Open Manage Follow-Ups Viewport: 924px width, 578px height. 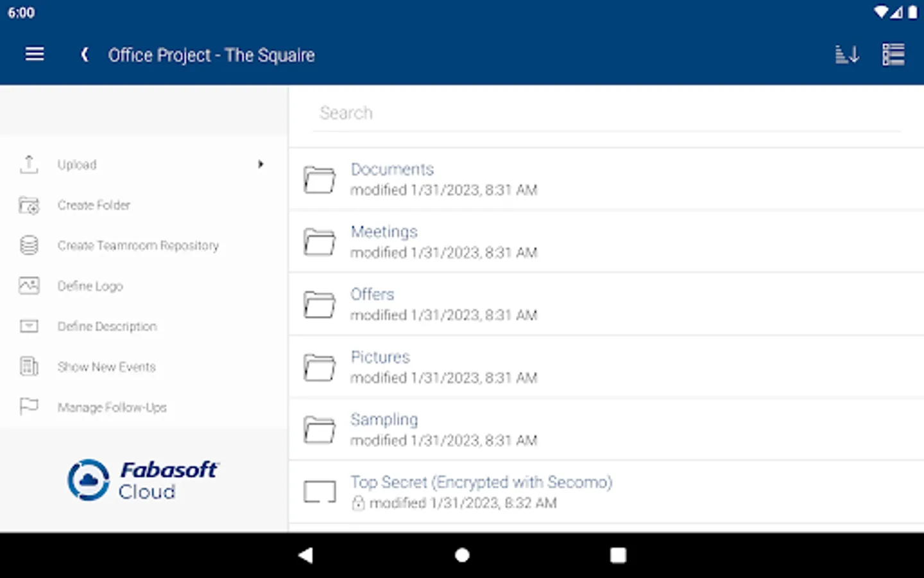[x=112, y=407]
